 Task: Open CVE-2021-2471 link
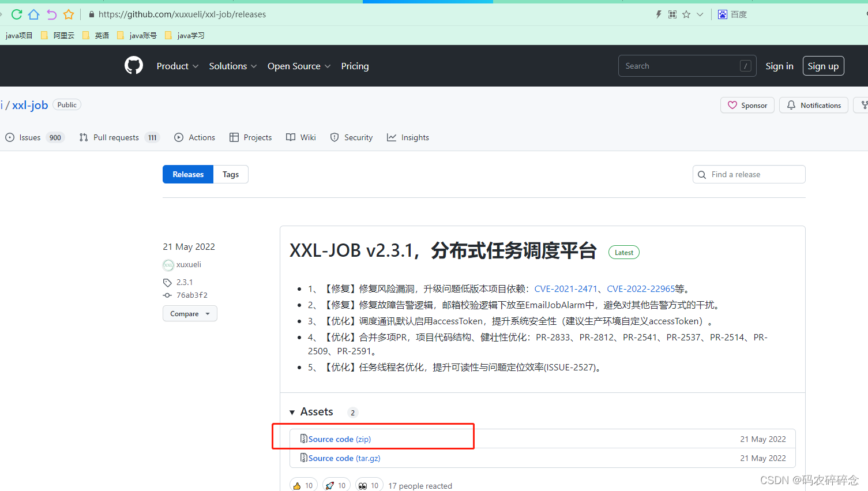coord(566,288)
